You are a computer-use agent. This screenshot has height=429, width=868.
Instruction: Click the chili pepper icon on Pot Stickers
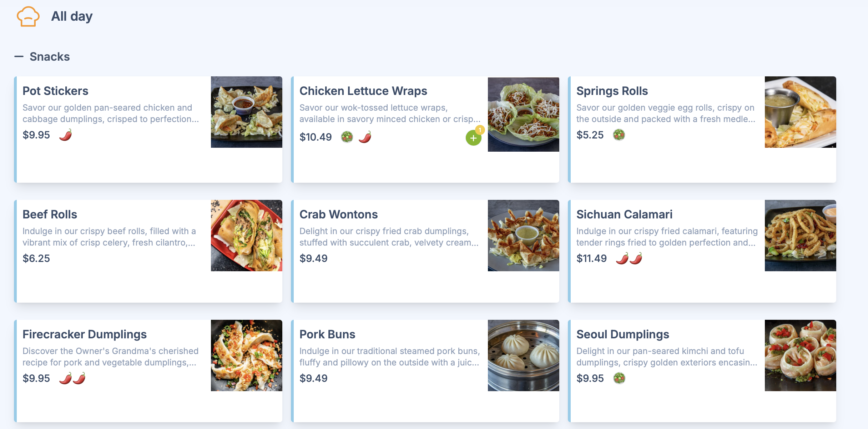tap(65, 135)
